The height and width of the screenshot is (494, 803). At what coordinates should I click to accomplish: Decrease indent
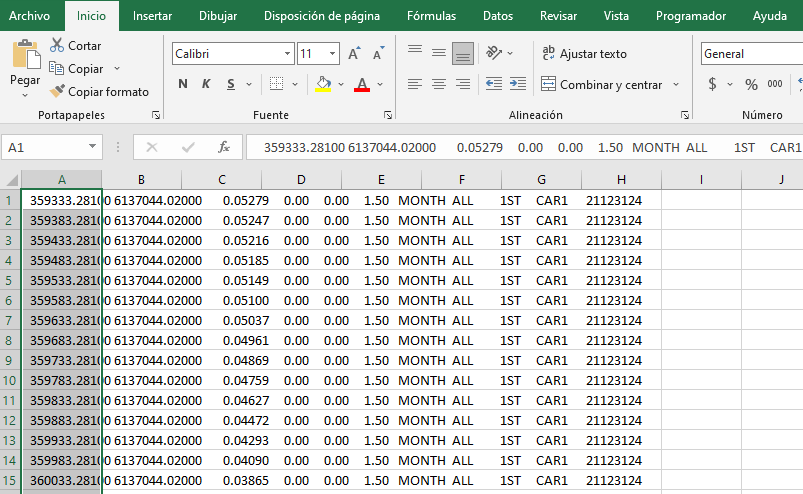pos(494,84)
